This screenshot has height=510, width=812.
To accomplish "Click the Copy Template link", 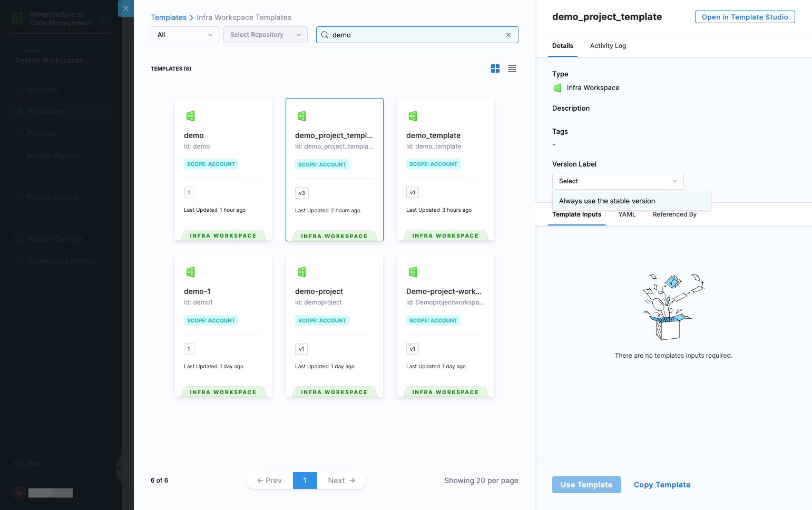I will click(x=662, y=485).
